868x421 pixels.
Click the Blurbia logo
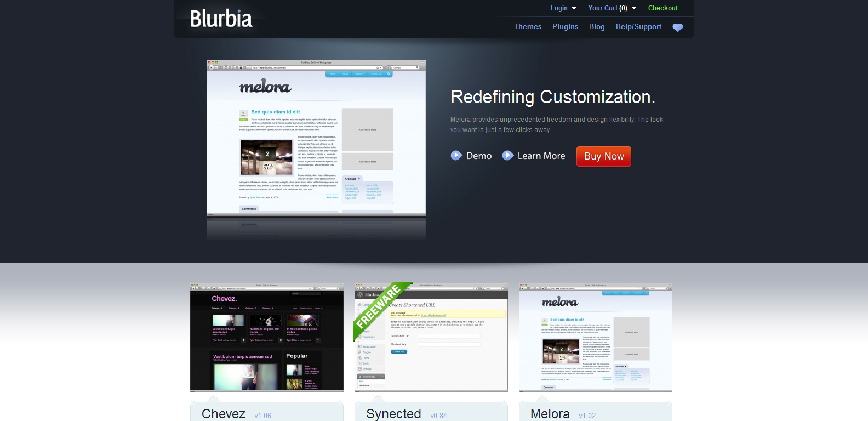[221, 19]
